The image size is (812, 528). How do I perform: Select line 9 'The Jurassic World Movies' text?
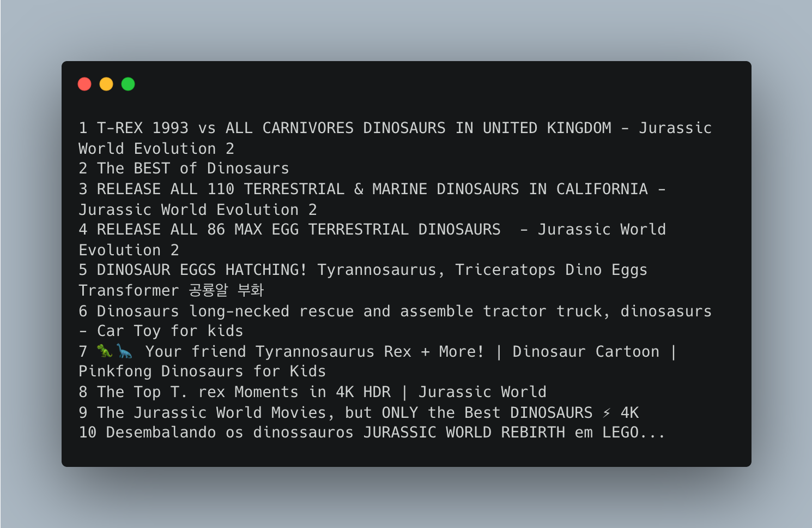pos(211,413)
